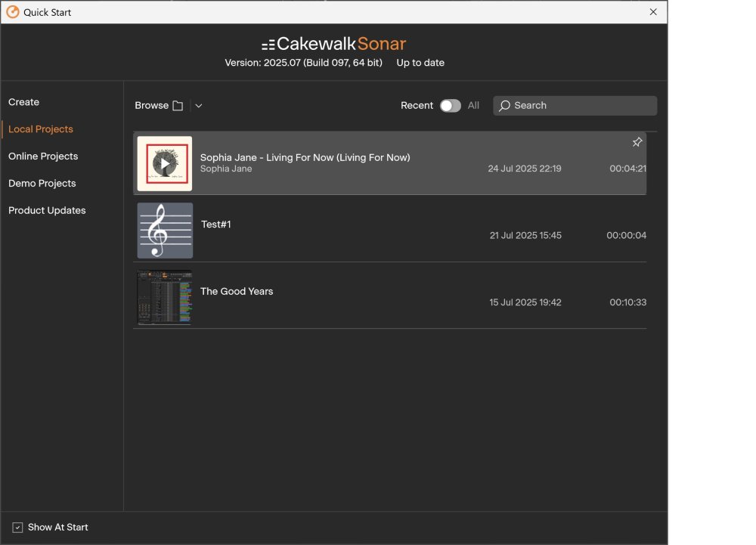Click duration 00:04:21
The width and height of the screenshot is (756, 545).
pyautogui.click(x=627, y=169)
